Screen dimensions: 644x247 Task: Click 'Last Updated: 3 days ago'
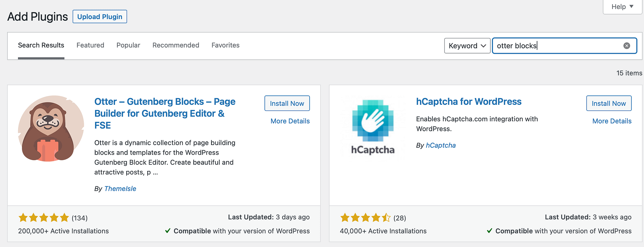269,217
